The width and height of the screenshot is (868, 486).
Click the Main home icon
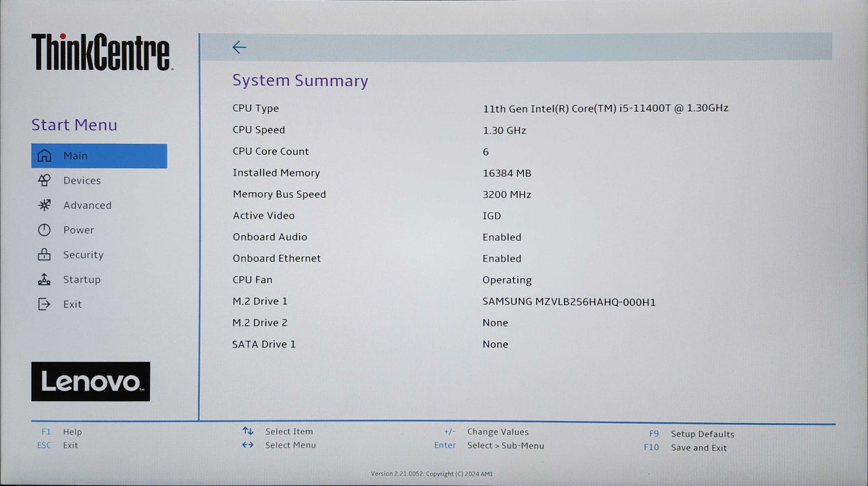coord(44,156)
